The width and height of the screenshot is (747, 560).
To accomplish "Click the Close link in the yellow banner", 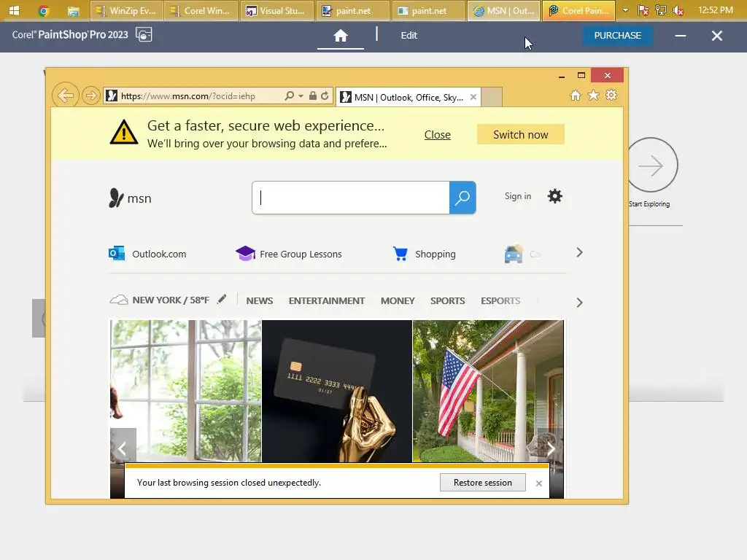I will click(438, 135).
